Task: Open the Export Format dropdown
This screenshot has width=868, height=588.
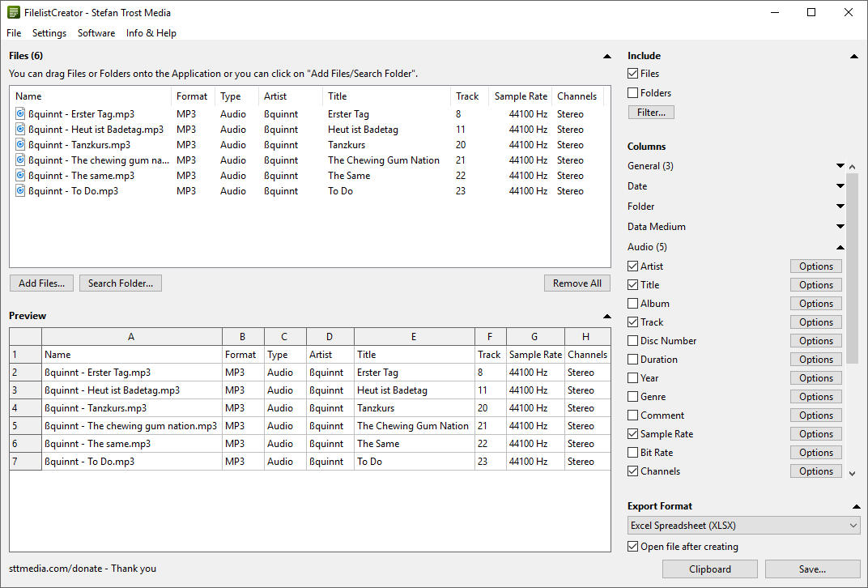Action: coord(853,525)
